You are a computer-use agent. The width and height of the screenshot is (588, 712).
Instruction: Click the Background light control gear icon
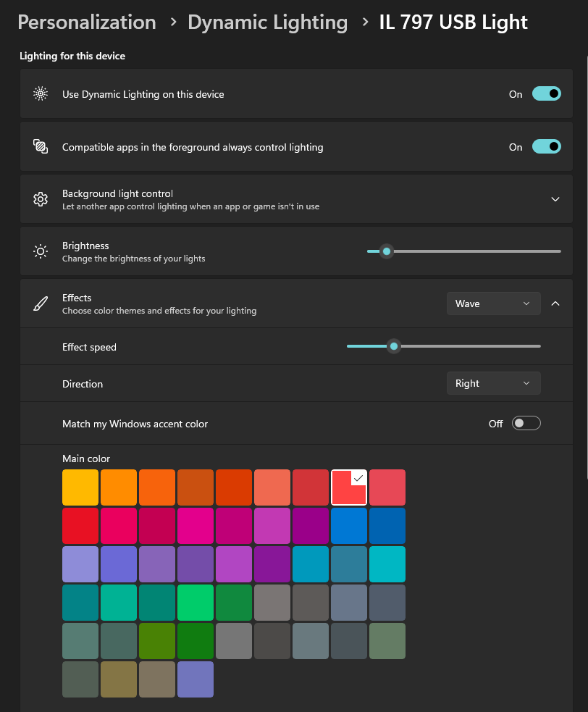[41, 199]
